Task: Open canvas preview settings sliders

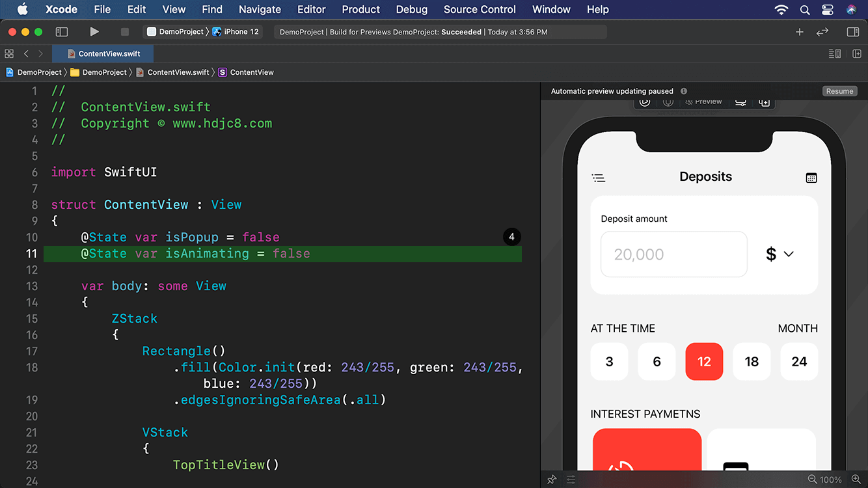Action: point(571,480)
